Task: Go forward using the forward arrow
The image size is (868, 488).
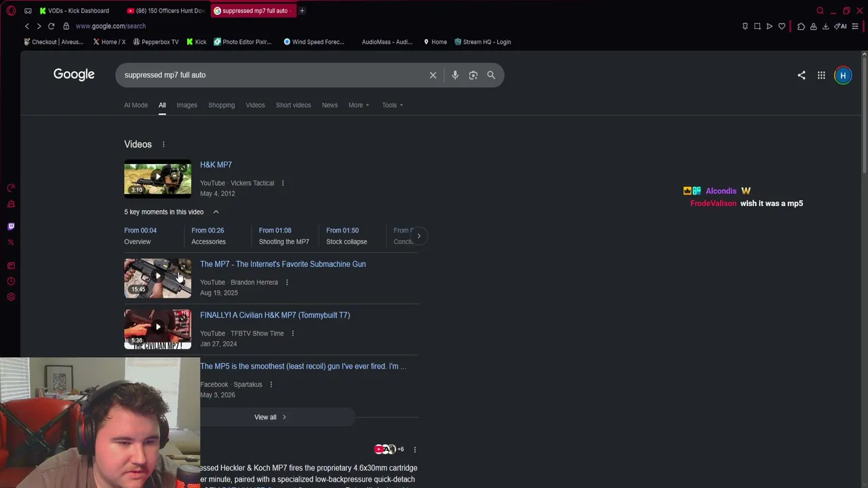Action: pos(39,26)
